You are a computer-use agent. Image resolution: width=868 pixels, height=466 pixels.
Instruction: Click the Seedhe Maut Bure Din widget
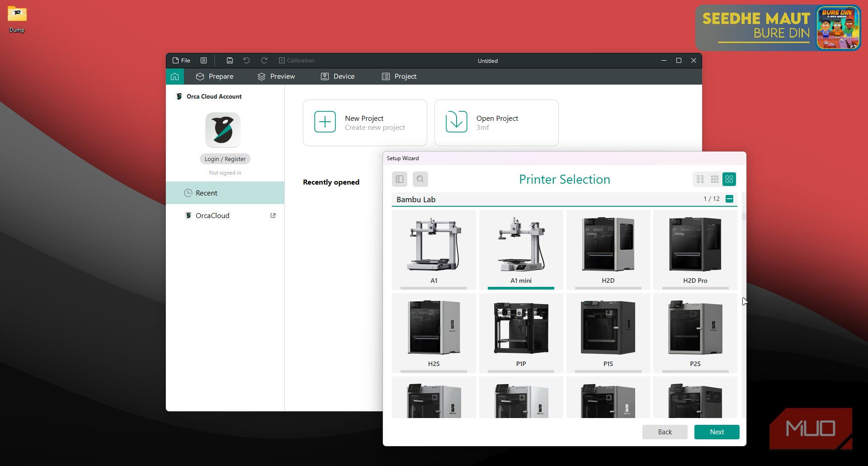click(778, 28)
